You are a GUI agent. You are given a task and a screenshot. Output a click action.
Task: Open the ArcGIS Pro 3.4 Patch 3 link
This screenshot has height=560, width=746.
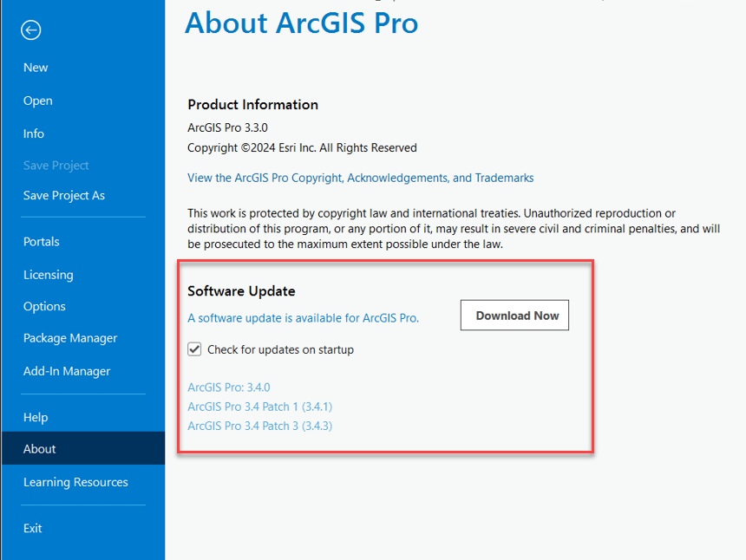pyautogui.click(x=259, y=426)
